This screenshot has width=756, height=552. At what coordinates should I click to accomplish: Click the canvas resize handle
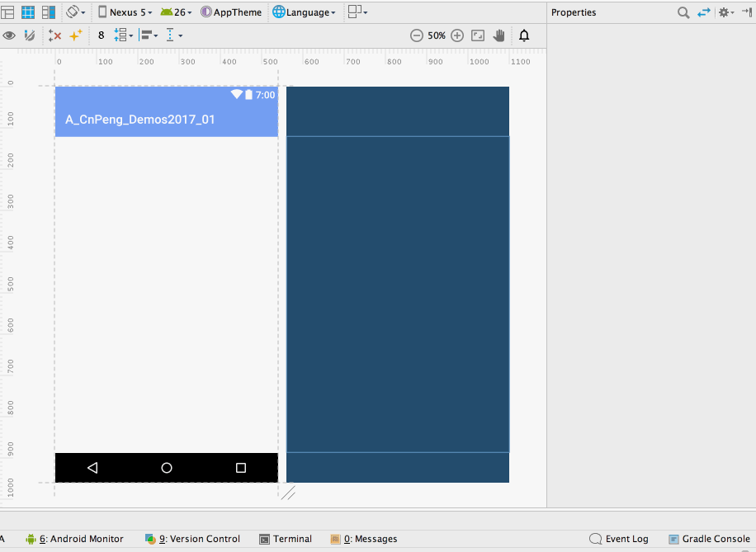(x=288, y=493)
